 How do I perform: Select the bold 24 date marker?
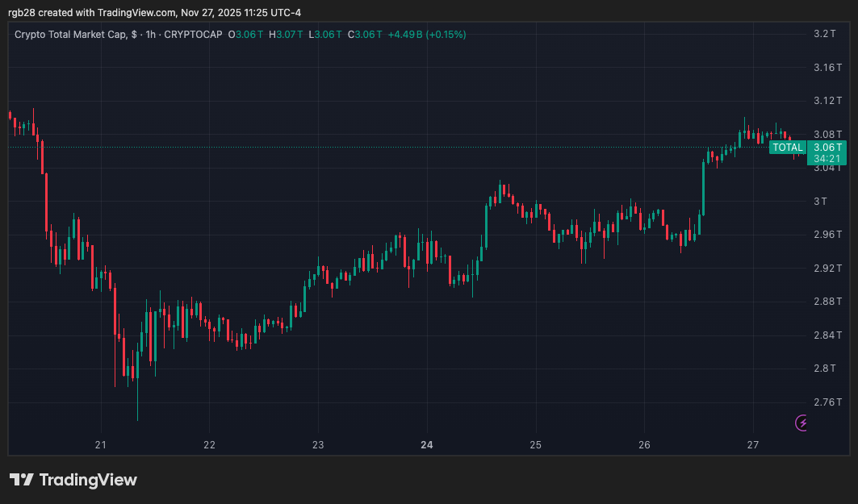click(x=427, y=445)
